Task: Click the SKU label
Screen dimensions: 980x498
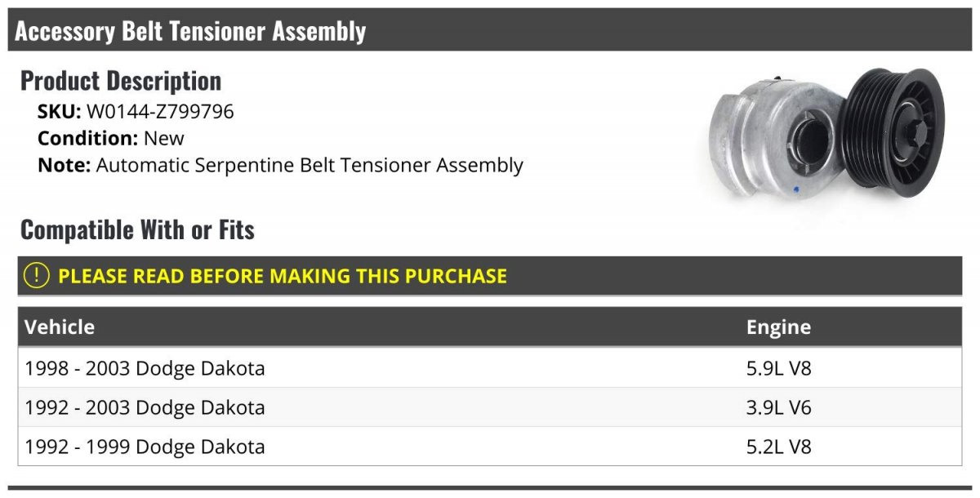Action: (59, 112)
